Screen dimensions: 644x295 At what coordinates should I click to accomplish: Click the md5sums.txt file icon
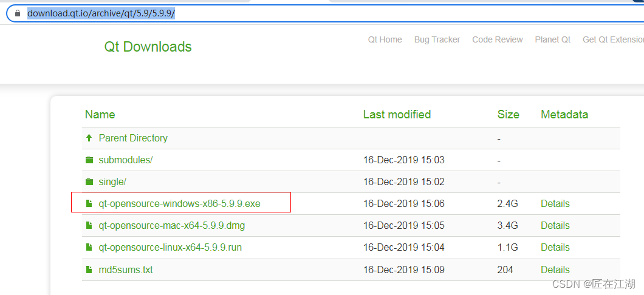(88, 270)
